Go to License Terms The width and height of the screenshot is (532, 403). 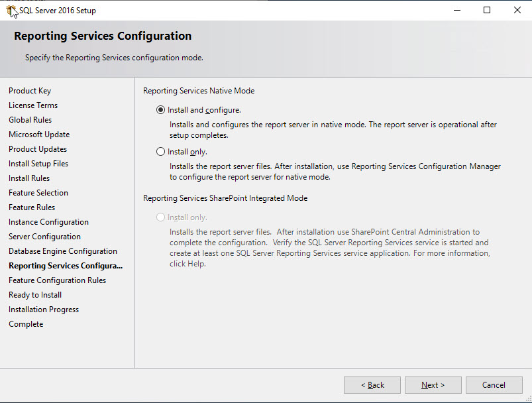tap(33, 105)
